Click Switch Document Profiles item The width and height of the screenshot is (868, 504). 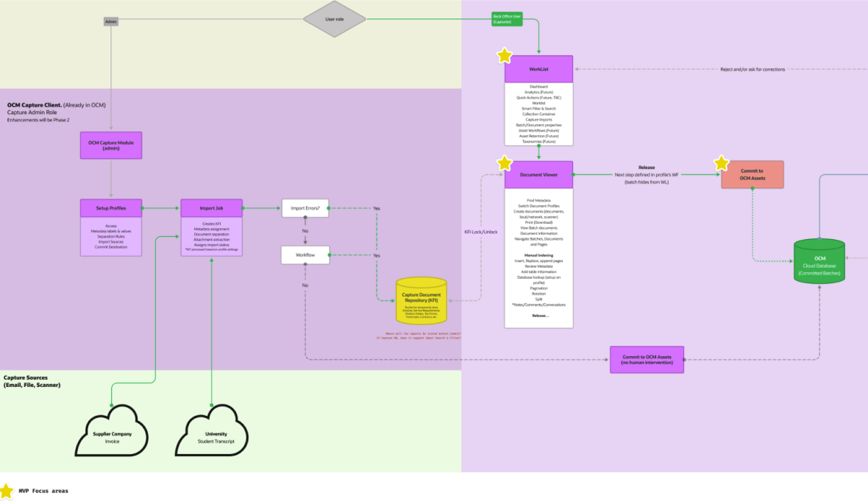(x=538, y=206)
